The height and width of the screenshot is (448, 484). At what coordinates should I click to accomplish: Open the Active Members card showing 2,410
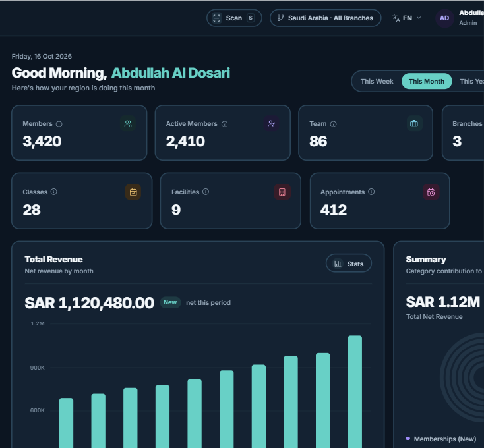point(223,133)
